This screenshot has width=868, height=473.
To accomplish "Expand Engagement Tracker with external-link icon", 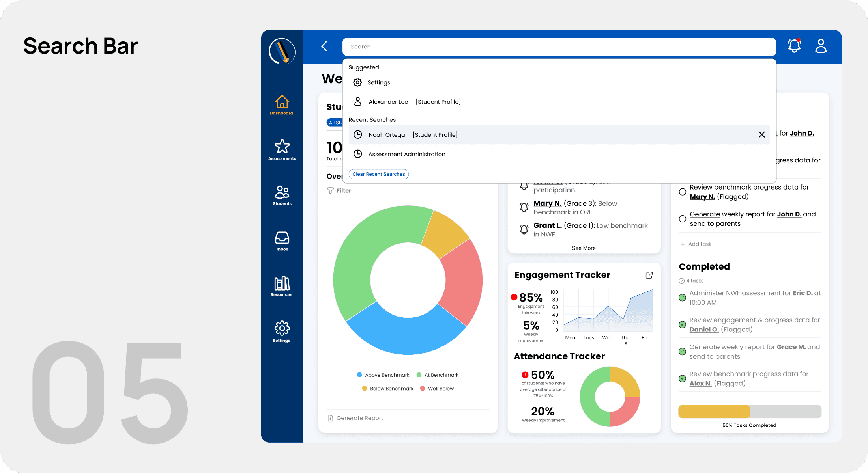I will [x=649, y=275].
